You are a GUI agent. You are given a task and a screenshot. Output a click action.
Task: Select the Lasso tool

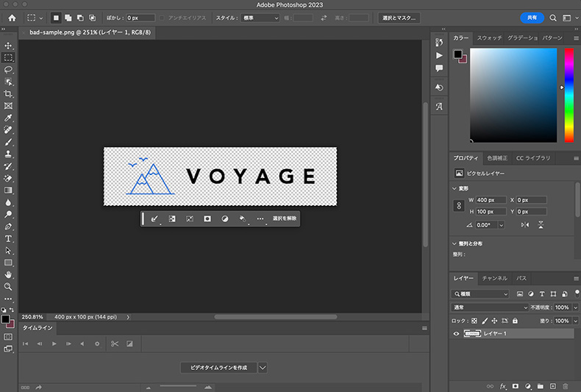pos(9,70)
